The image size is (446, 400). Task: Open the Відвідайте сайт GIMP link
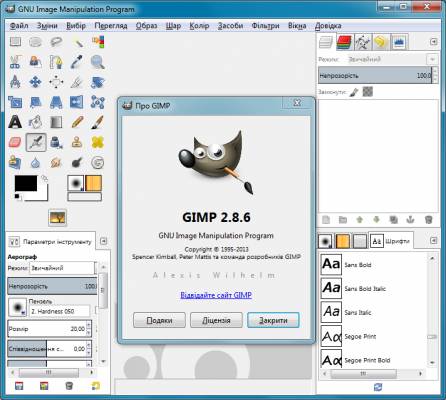click(x=216, y=295)
